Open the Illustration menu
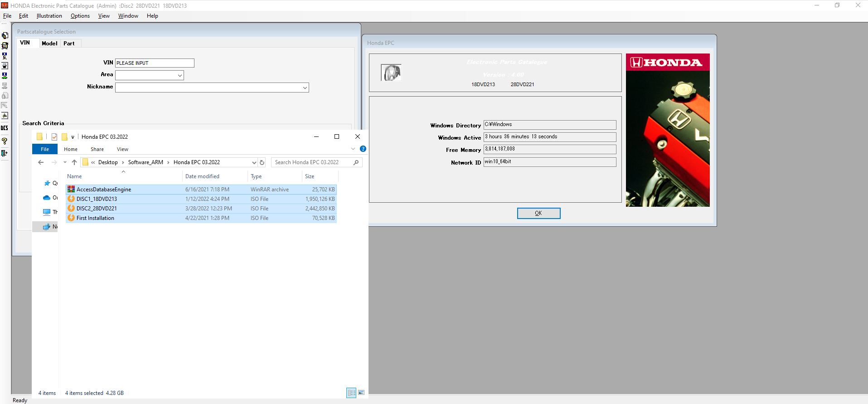 coord(49,16)
